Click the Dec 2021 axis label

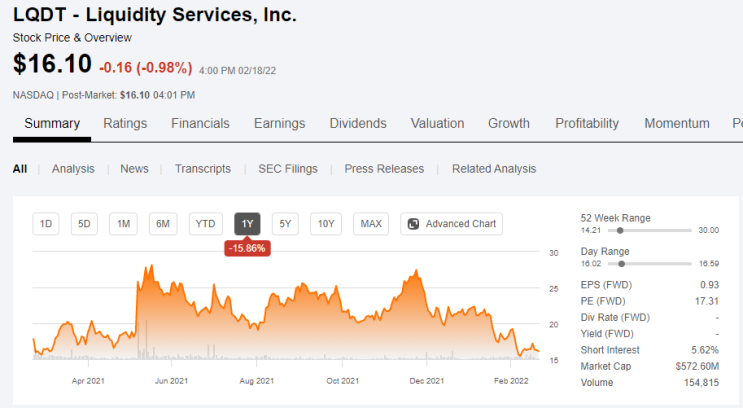(427, 381)
